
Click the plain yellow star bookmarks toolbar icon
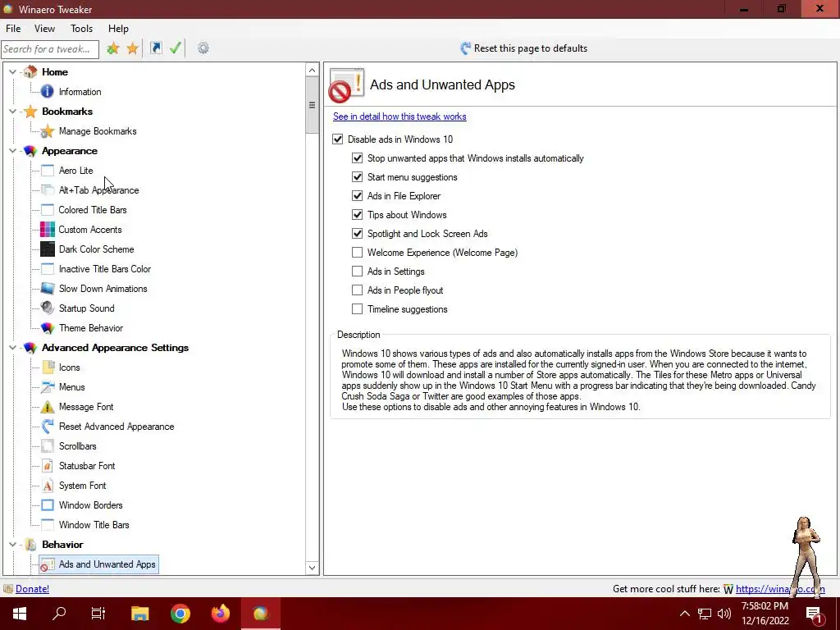click(132, 48)
